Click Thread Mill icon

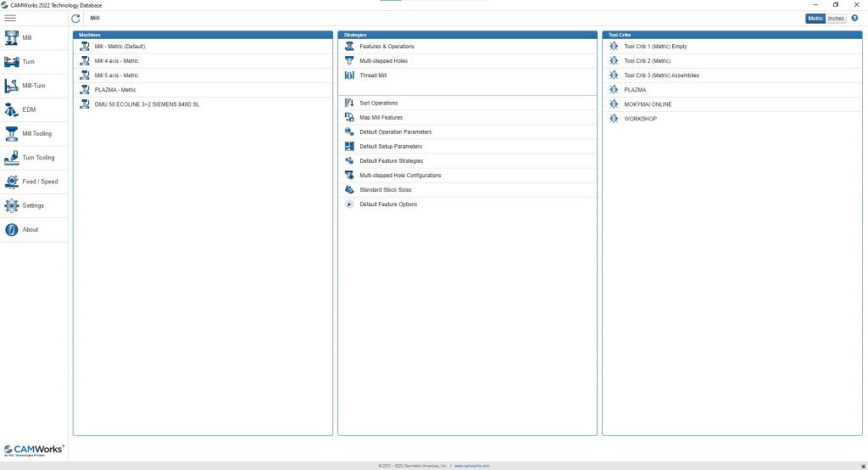pos(349,76)
